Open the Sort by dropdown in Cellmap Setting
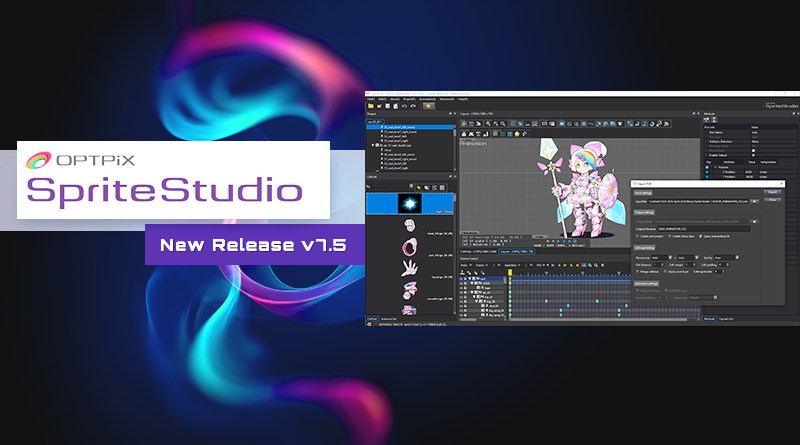 click(x=727, y=258)
